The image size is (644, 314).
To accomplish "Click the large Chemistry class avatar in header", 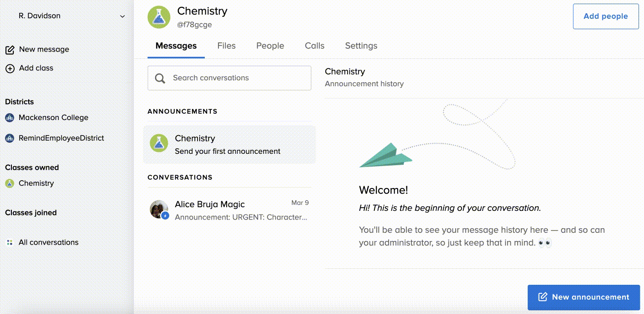I will click(159, 17).
